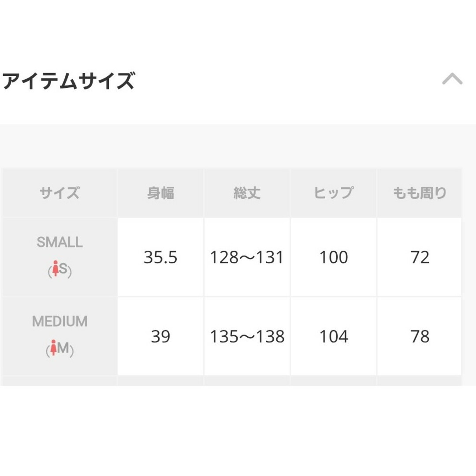Image resolution: width=476 pixels, height=476 pixels.
Task: Select the 135〜138 total length cell
Action: click(x=247, y=336)
